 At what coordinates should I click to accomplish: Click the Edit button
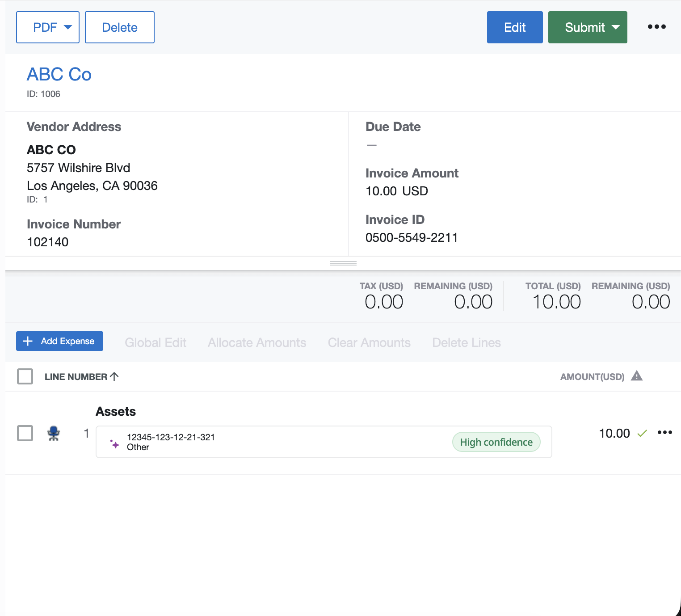[x=515, y=27]
